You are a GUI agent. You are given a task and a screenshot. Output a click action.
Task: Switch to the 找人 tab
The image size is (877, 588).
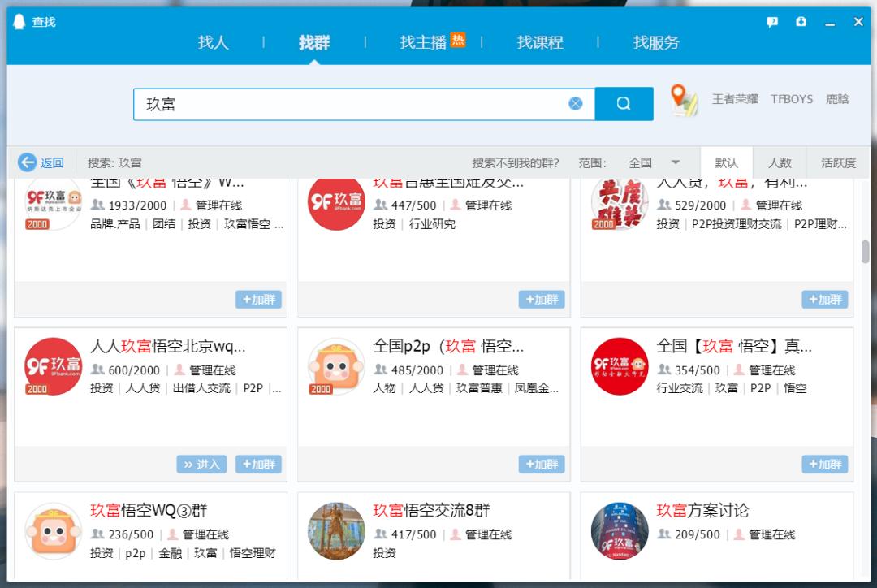[213, 42]
